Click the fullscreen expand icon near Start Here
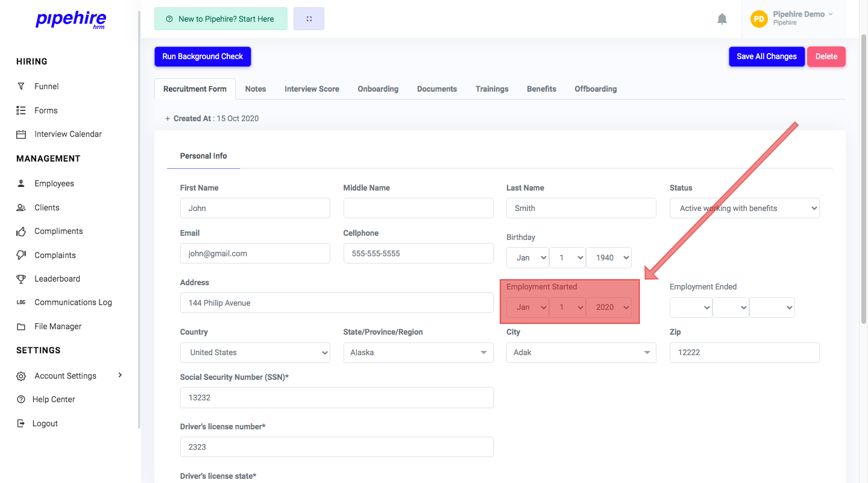This screenshot has width=868, height=483. pos(309,19)
